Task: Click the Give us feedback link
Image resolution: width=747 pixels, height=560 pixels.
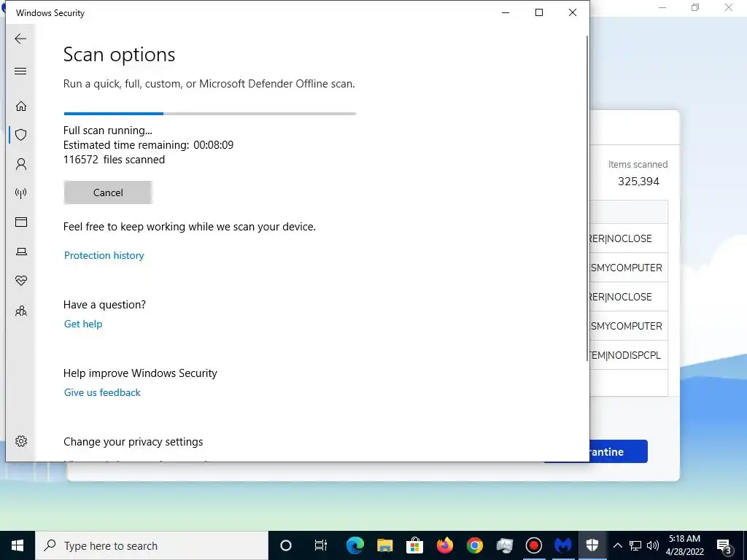Action: (x=102, y=392)
